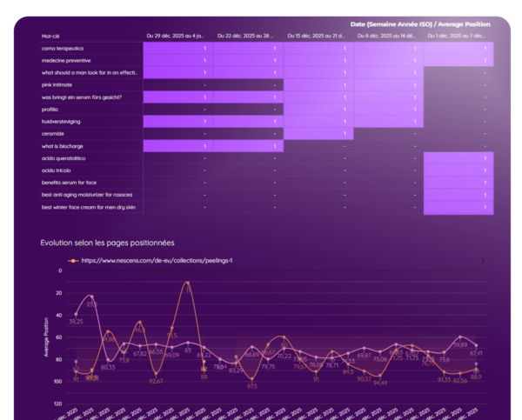Click the 'Du 29 déc. 2025' column header
The height and width of the screenshot is (420, 522).
pyautogui.click(x=177, y=37)
